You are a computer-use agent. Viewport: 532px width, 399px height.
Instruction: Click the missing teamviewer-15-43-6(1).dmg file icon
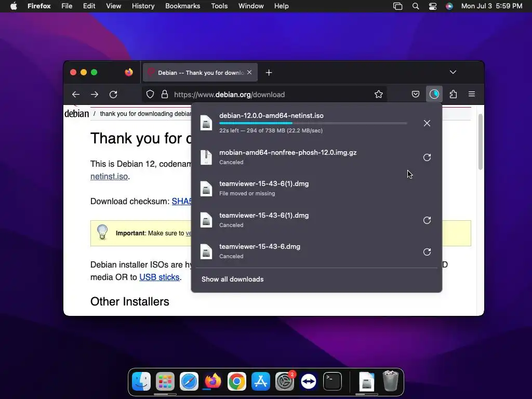[206, 189]
